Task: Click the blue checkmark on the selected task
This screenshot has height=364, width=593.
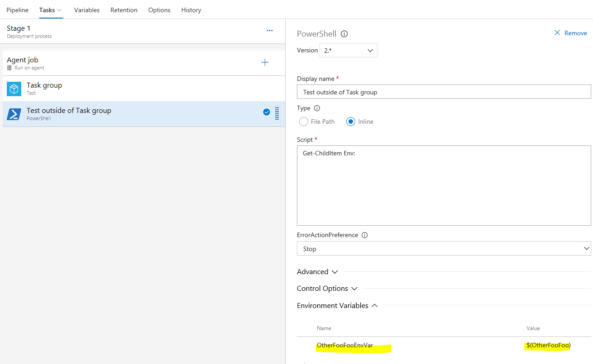Action: coord(266,112)
